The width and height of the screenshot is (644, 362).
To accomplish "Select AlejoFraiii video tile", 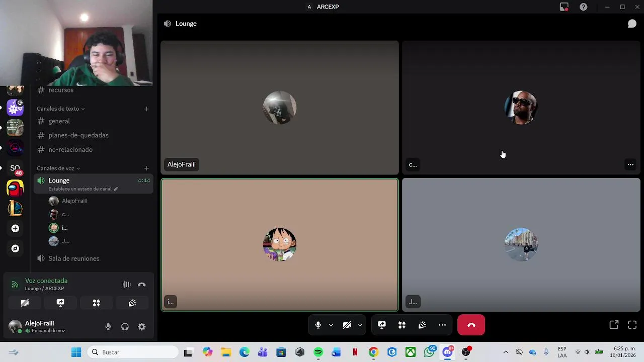I will pyautogui.click(x=280, y=108).
